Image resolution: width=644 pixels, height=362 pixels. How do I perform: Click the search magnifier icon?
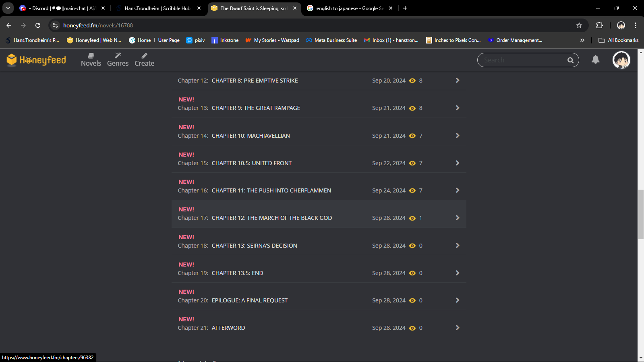click(x=570, y=60)
